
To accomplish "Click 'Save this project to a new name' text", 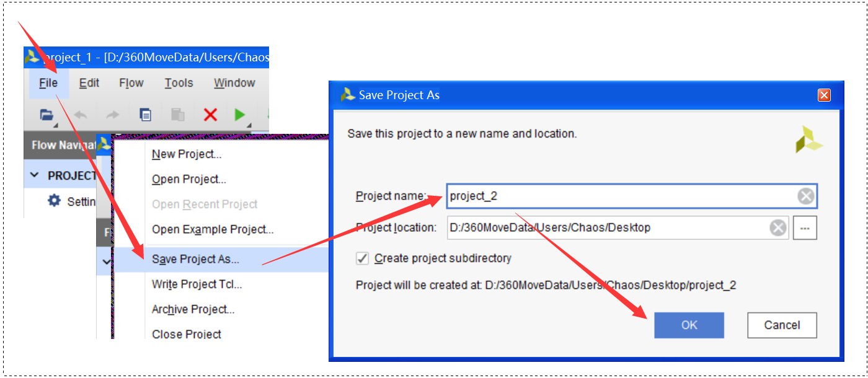I will [462, 134].
